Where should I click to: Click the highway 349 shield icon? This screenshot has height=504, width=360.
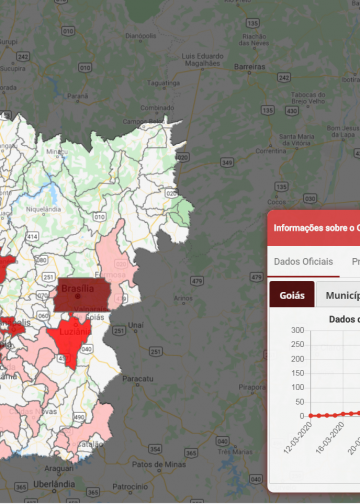coord(227,162)
